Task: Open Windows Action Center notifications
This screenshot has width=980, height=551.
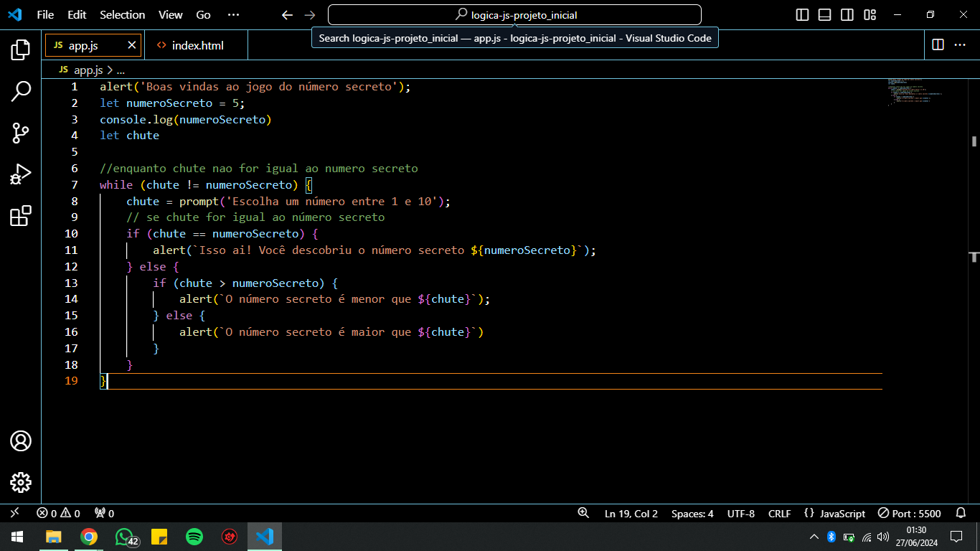Action: point(956,537)
